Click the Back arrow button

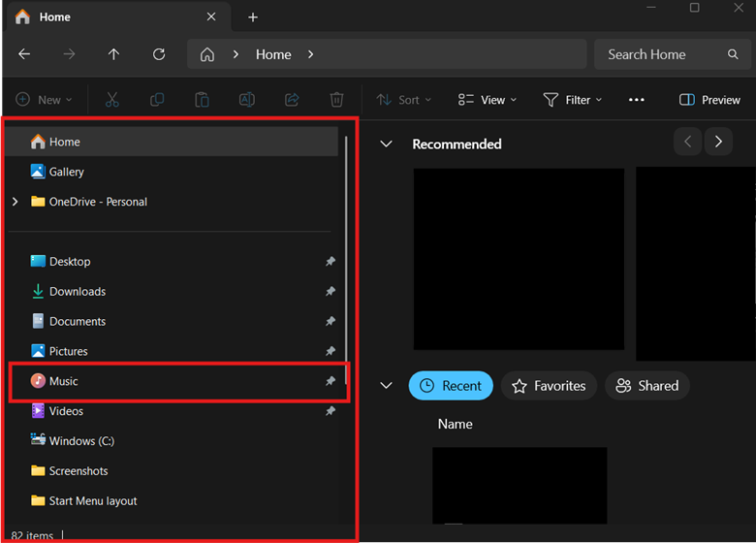pos(25,54)
